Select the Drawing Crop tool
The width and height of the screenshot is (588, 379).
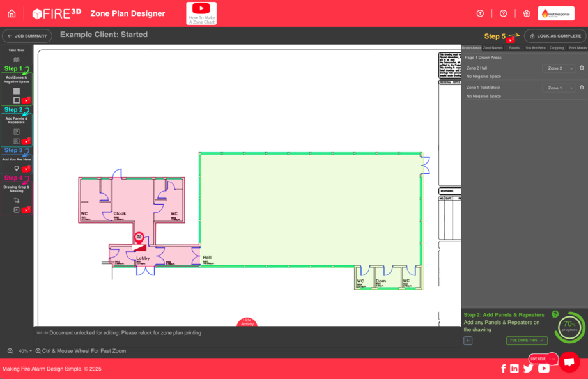[x=17, y=200]
